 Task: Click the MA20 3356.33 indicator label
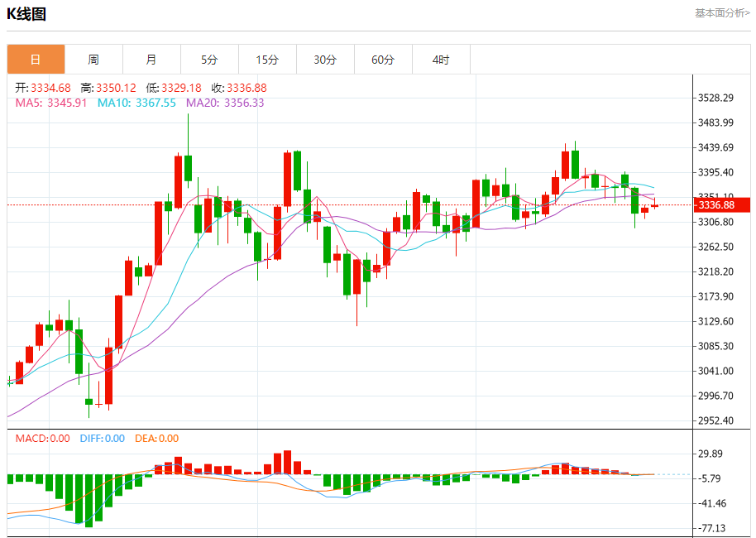click(225, 103)
